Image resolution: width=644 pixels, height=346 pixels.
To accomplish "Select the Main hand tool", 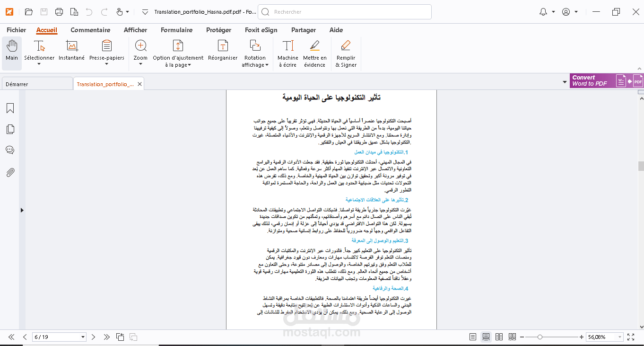I will tap(12, 53).
